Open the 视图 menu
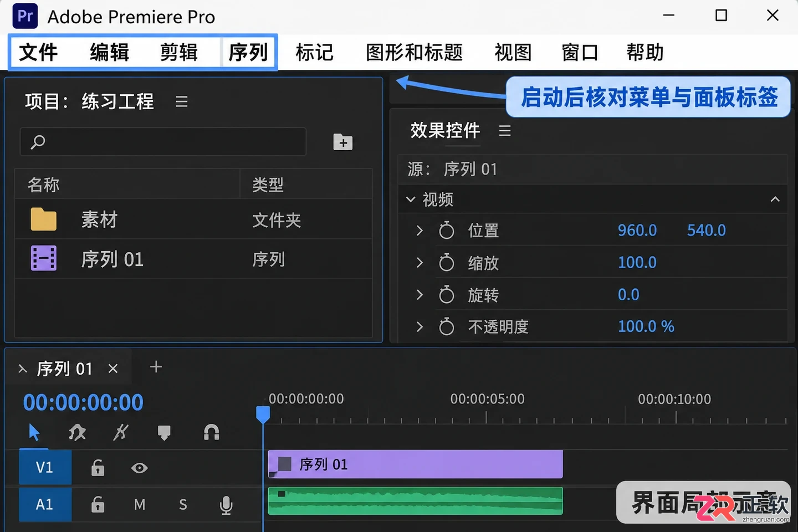798x532 pixels. [513, 53]
